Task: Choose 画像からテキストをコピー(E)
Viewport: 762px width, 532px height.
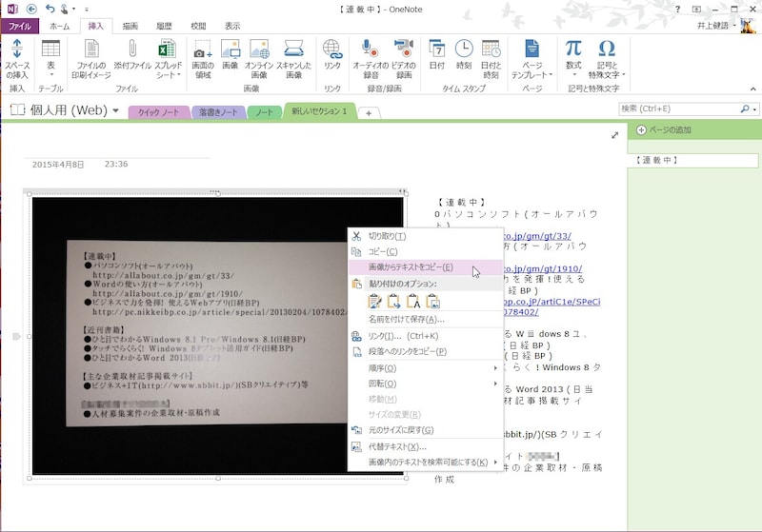Action: coord(426,267)
